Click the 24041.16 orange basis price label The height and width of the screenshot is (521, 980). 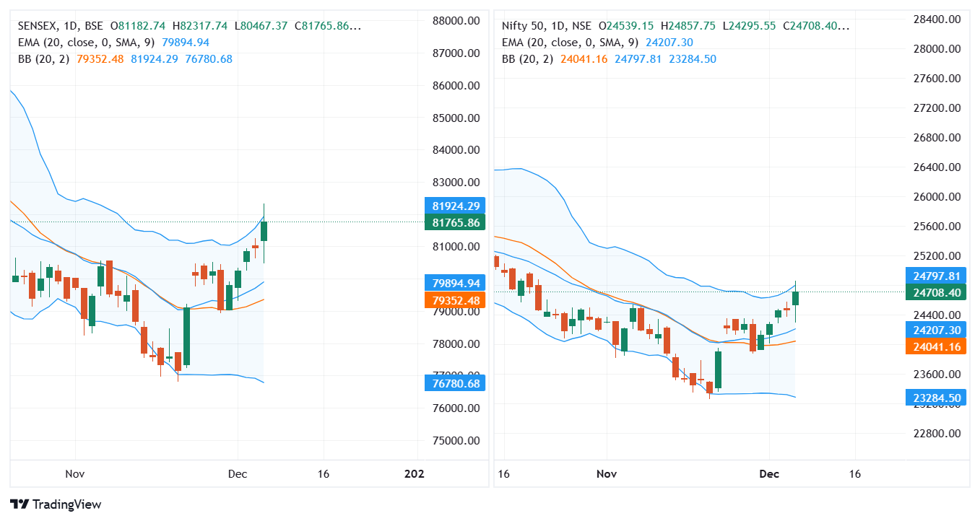pyautogui.click(x=936, y=346)
